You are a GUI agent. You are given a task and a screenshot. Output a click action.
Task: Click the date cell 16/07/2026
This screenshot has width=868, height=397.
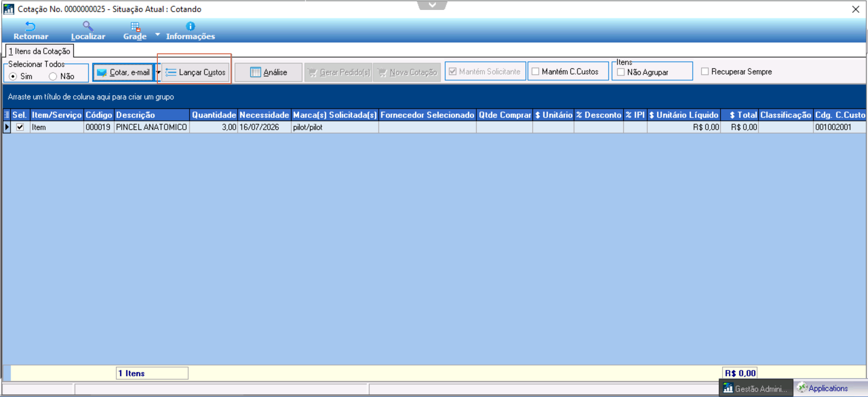(x=264, y=127)
